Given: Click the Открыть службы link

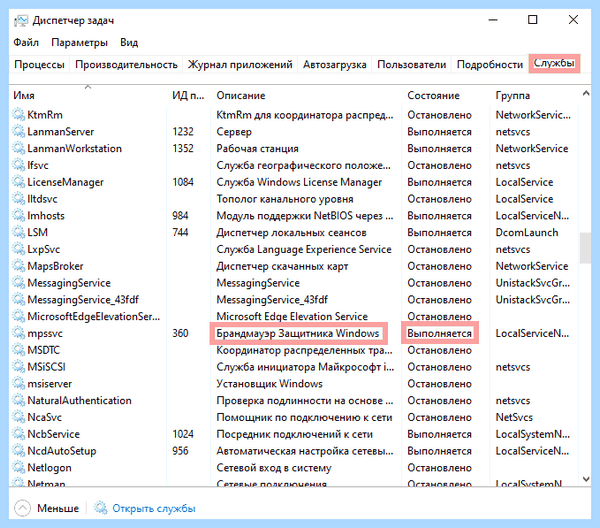Looking at the screenshot, I should point(154,508).
